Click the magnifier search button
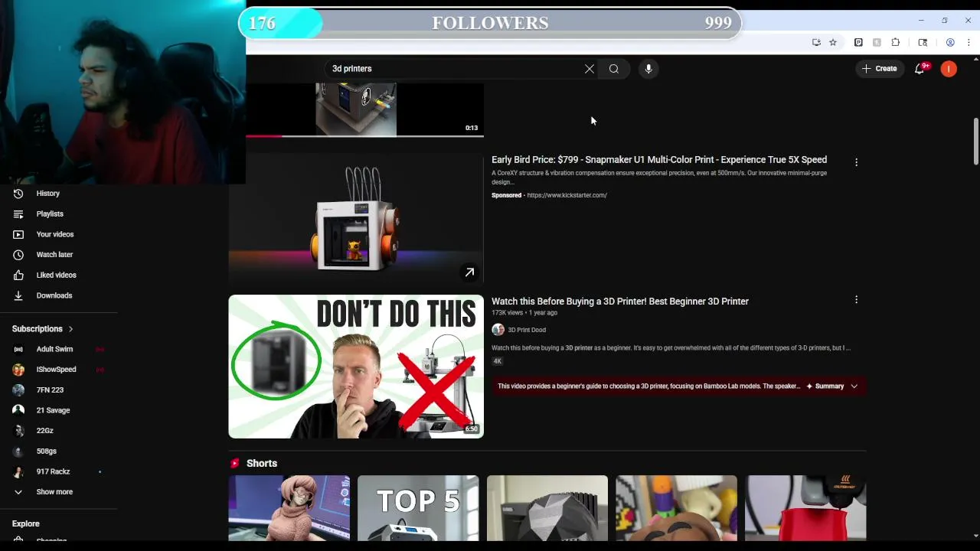The height and width of the screenshot is (551, 980). point(614,69)
